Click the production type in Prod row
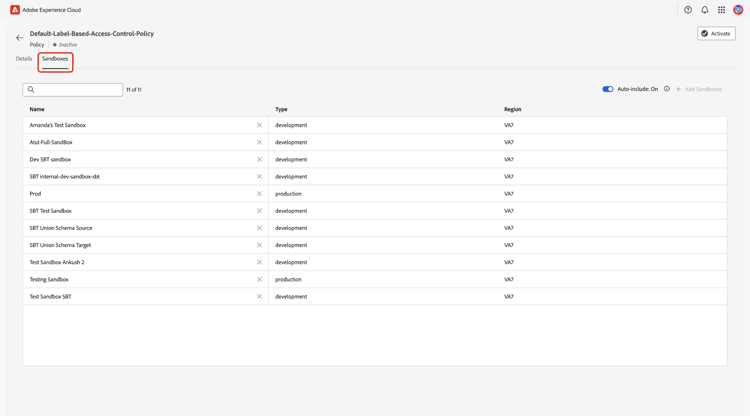 [x=288, y=194]
